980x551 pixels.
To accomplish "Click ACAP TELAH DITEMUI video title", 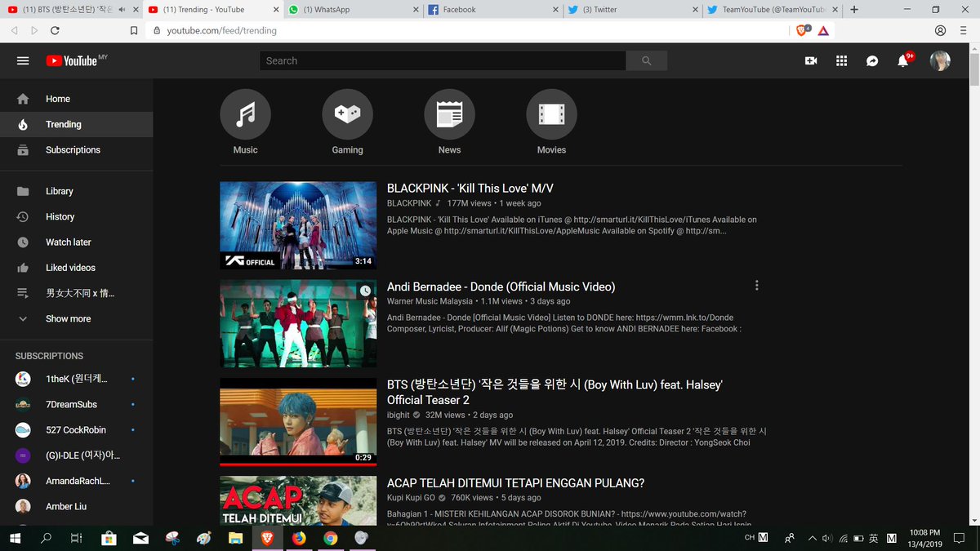I will (x=515, y=483).
